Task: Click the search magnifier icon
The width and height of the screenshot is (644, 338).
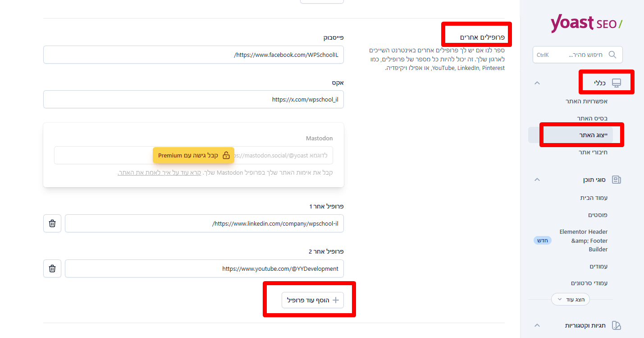Action: coord(612,55)
